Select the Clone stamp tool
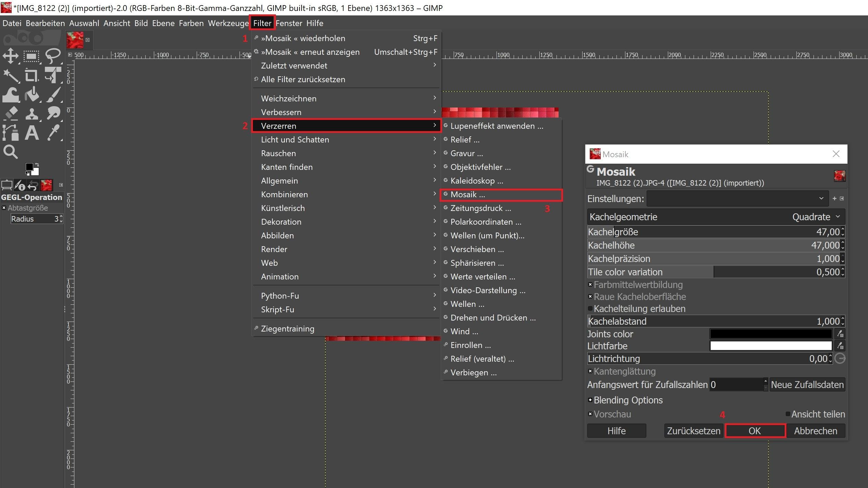 [32, 114]
